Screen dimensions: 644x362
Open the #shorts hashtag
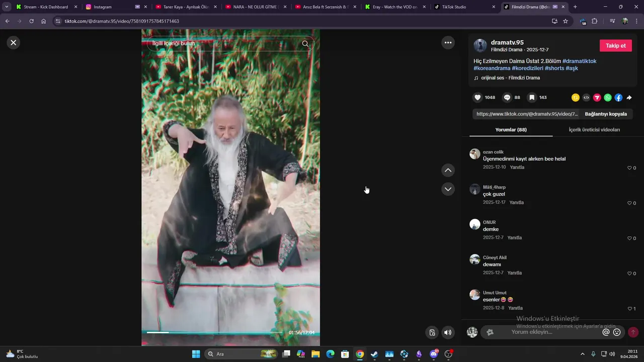554,68
